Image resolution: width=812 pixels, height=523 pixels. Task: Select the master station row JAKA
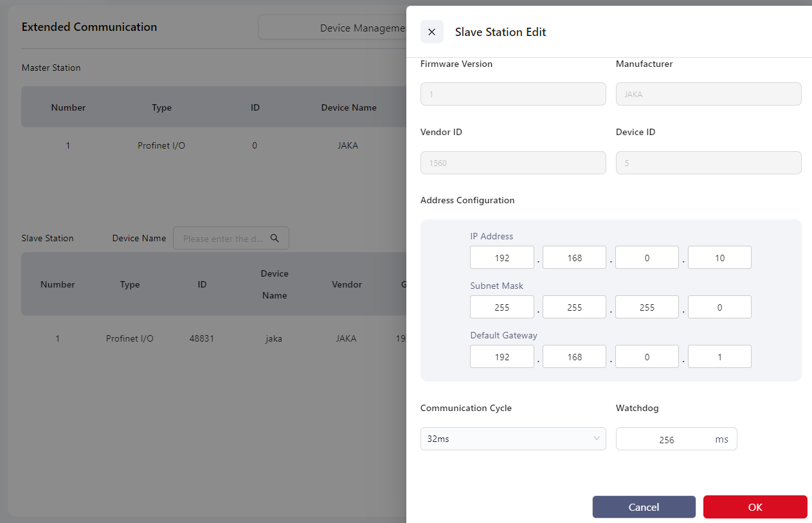pos(212,145)
